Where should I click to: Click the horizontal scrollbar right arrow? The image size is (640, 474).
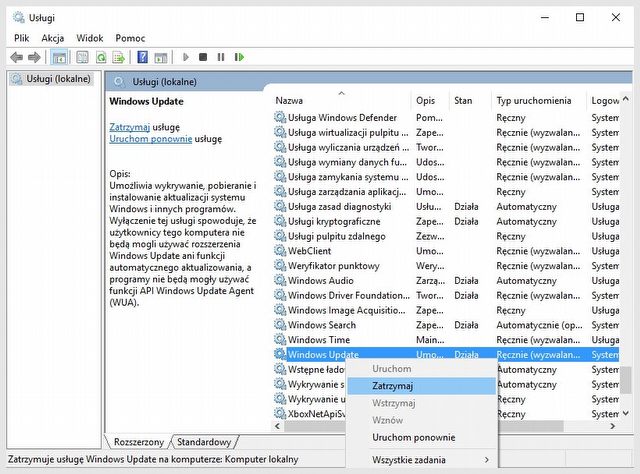[x=612, y=426]
